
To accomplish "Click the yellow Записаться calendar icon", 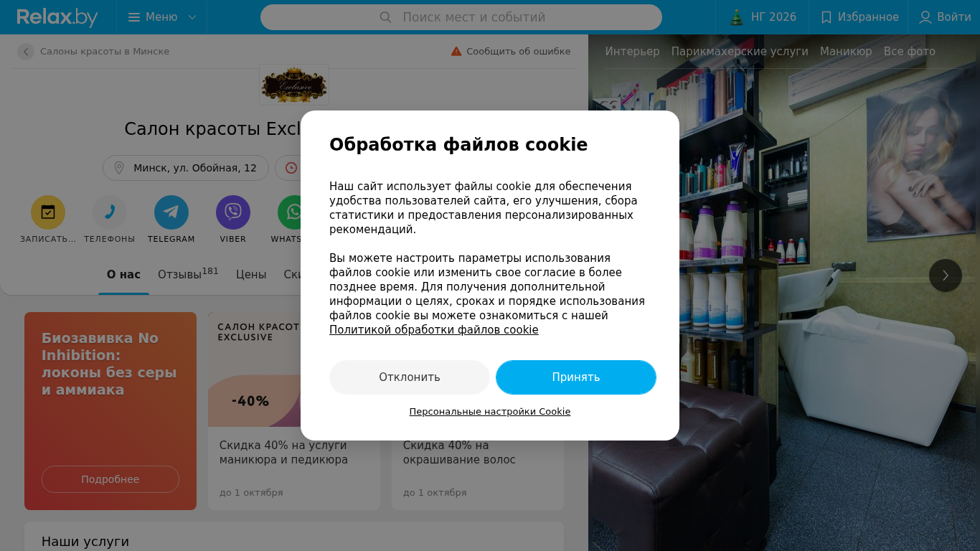I will (48, 212).
